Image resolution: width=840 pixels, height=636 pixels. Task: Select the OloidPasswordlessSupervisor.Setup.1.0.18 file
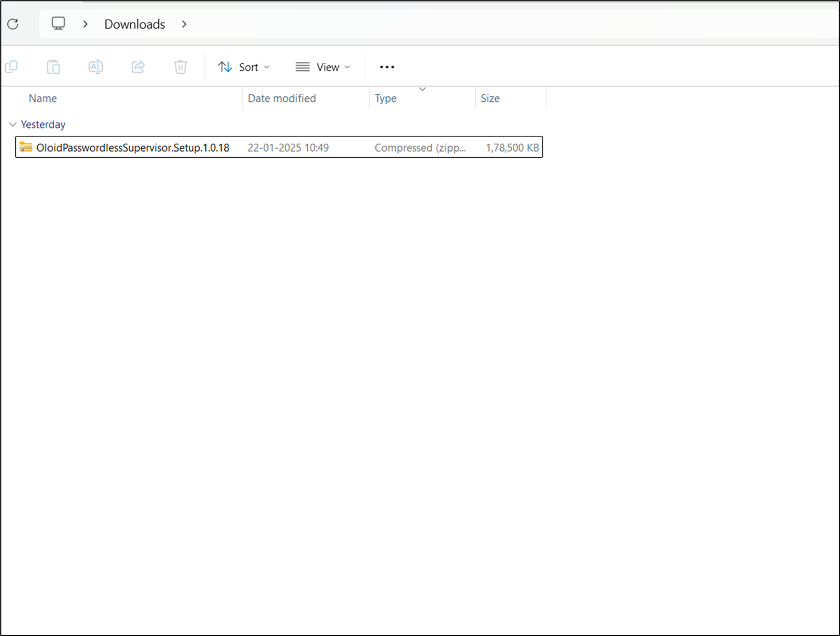click(x=279, y=147)
